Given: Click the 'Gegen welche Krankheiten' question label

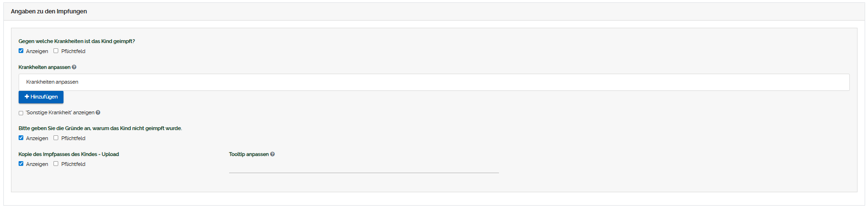Looking at the screenshot, I should [76, 41].
